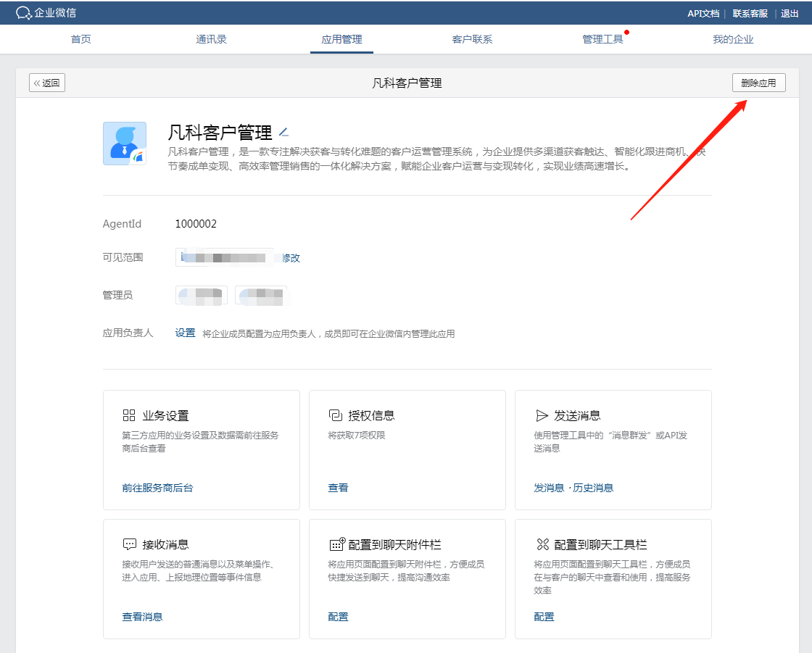Click 配置 under 配置到聊天工具栏
This screenshot has height=653, width=812.
coord(544,617)
